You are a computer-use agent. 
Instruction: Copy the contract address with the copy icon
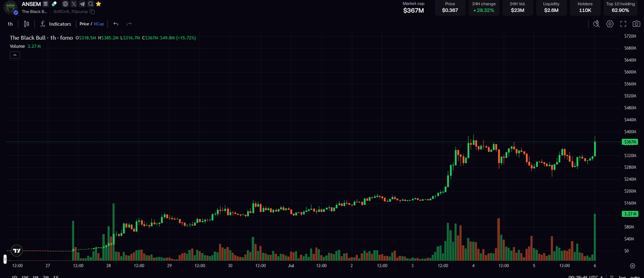point(92,11)
